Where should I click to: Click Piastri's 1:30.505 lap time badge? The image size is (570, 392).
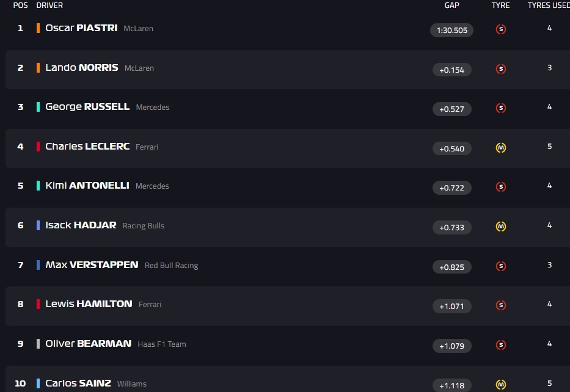tap(451, 30)
